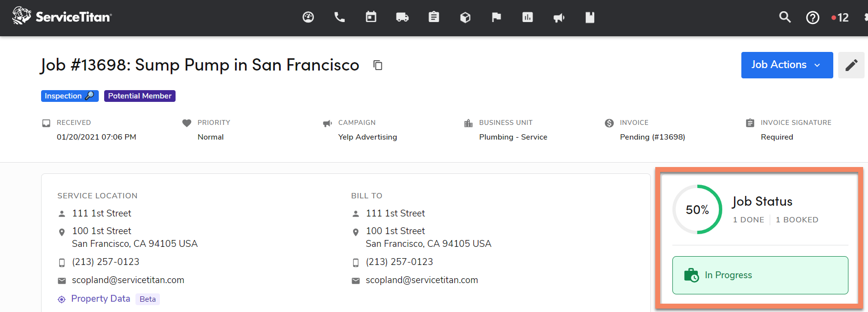Image resolution: width=868 pixels, height=312 pixels.
Task: Click the Property Data link
Action: 101,299
